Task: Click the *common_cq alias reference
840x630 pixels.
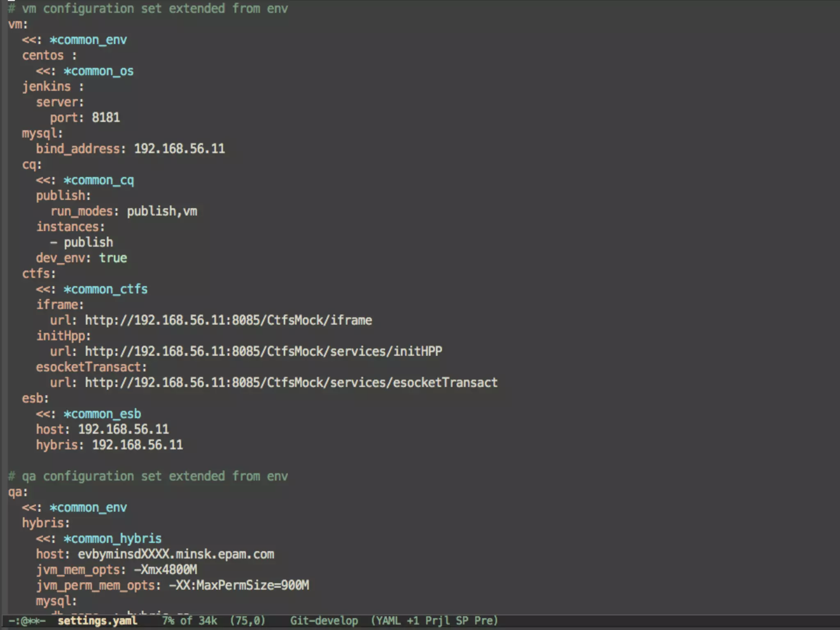Action: [x=98, y=180]
